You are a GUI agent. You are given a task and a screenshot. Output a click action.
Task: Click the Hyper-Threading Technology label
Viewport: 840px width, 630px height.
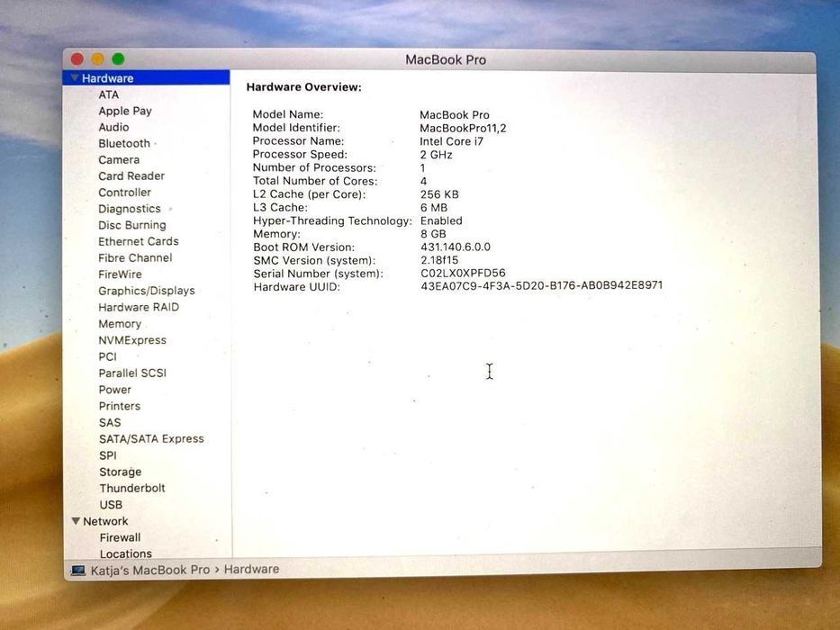333,220
